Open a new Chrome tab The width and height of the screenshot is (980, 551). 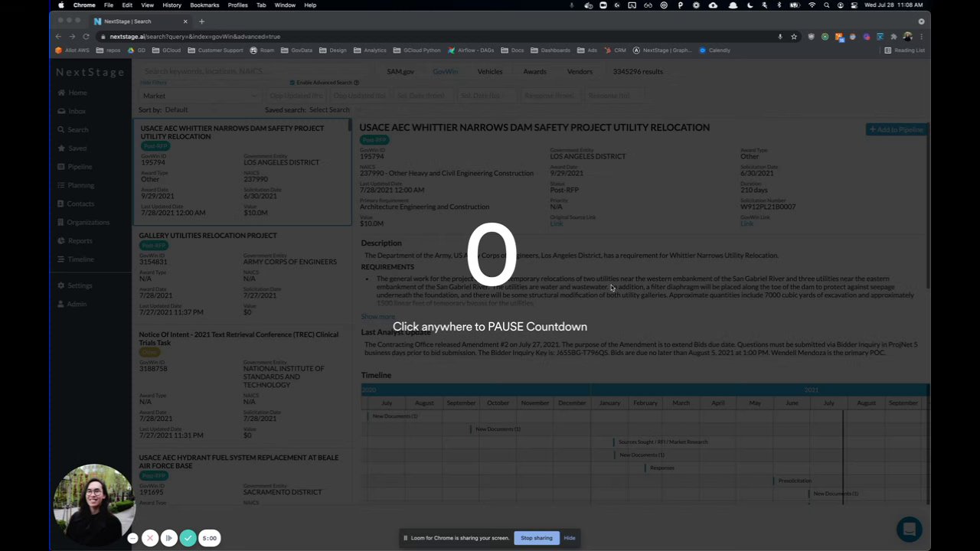click(x=201, y=21)
